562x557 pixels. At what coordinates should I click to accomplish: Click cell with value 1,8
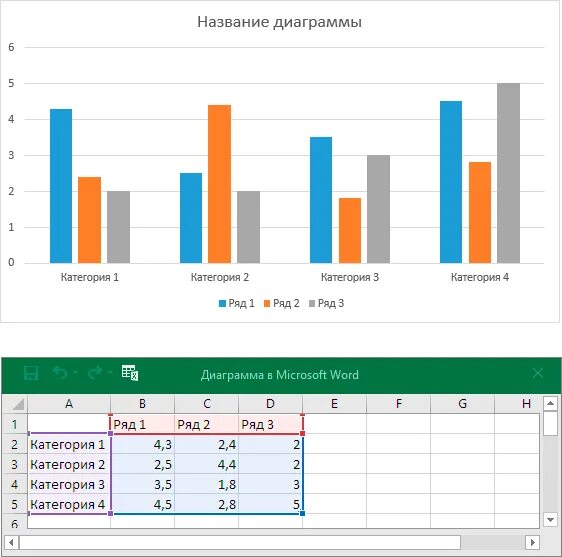[206, 484]
